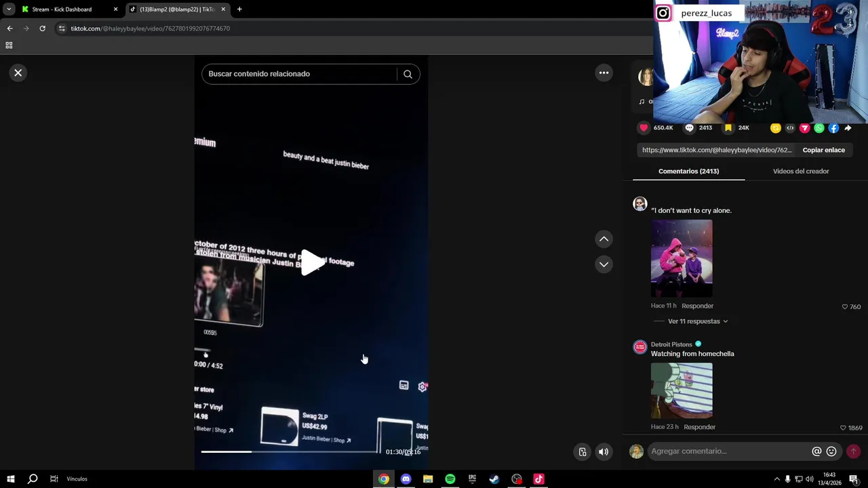
Task: Open TikTok app in the taskbar
Action: (538, 479)
